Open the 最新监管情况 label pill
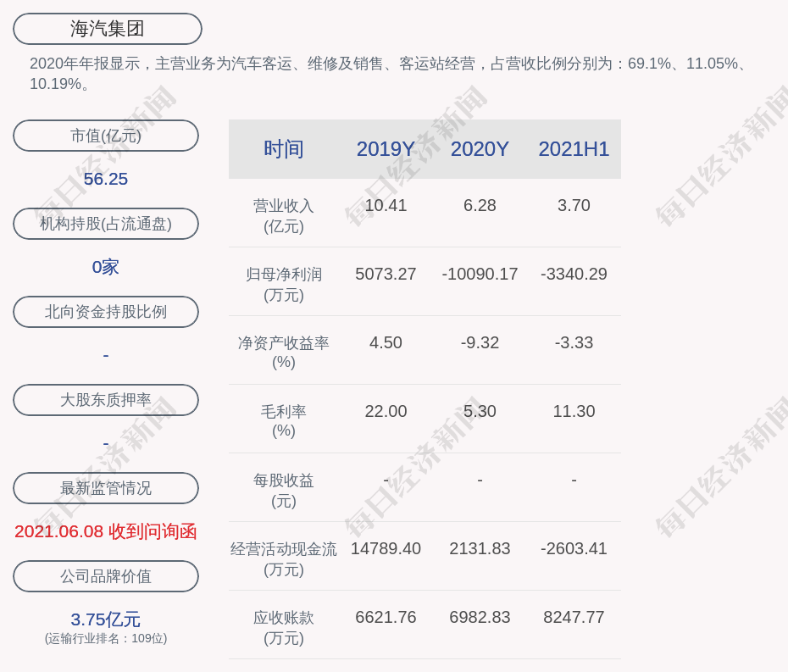788x672 pixels. 106,488
